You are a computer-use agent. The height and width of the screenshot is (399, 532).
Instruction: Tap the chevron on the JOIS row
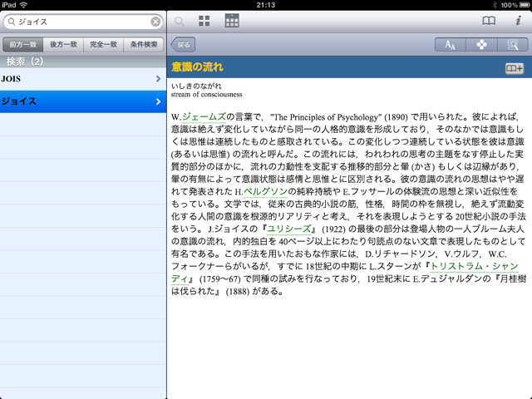158,79
